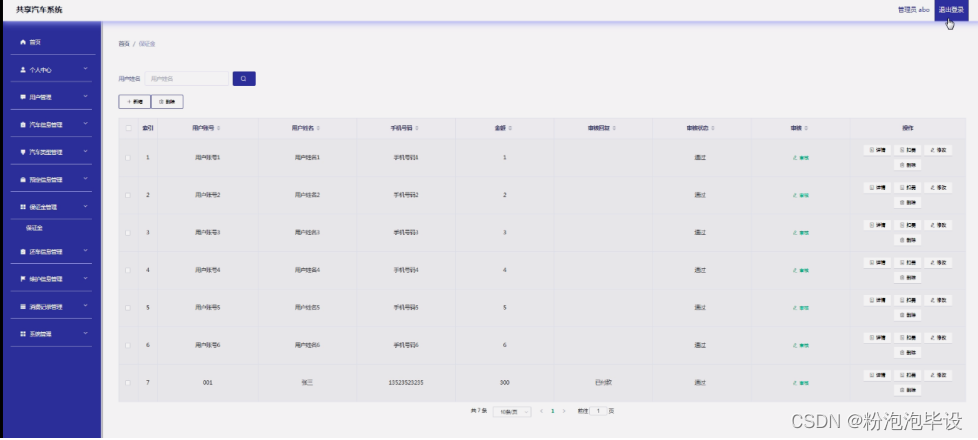Click 修改 edit for row 用户账号1
The height and width of the screenshot is (440, 978).
[x=938, y=150]
